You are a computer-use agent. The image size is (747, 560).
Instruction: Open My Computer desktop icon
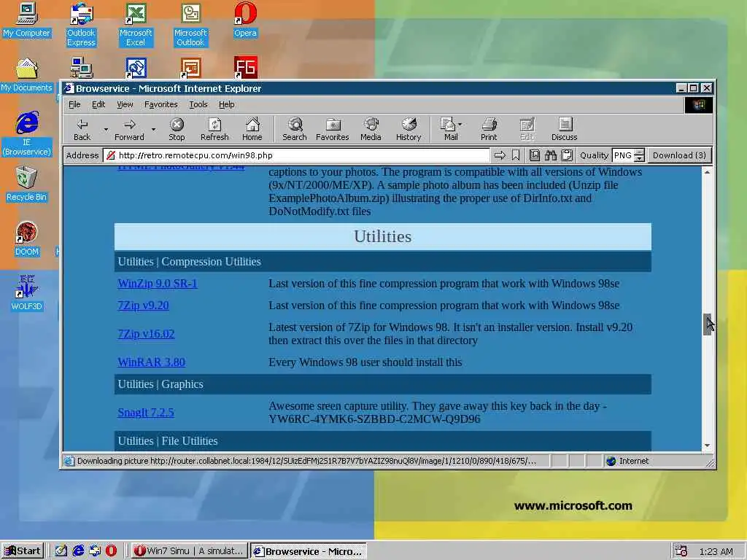[x=27, y=20]
